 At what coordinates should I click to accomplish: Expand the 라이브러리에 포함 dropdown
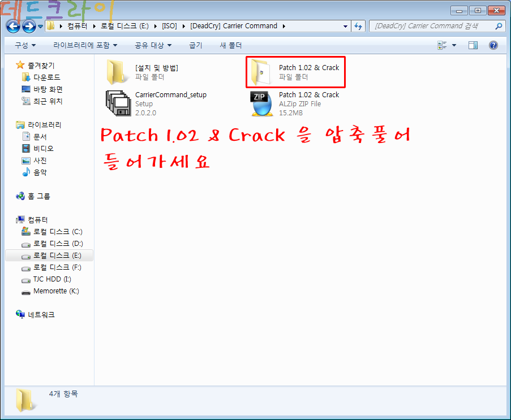tap(85, 45)
